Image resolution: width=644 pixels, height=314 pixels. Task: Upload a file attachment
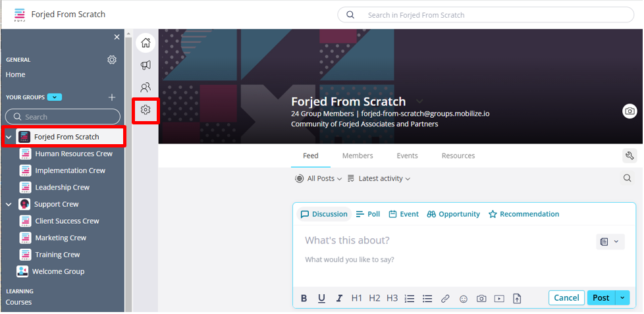click(517, 299)
